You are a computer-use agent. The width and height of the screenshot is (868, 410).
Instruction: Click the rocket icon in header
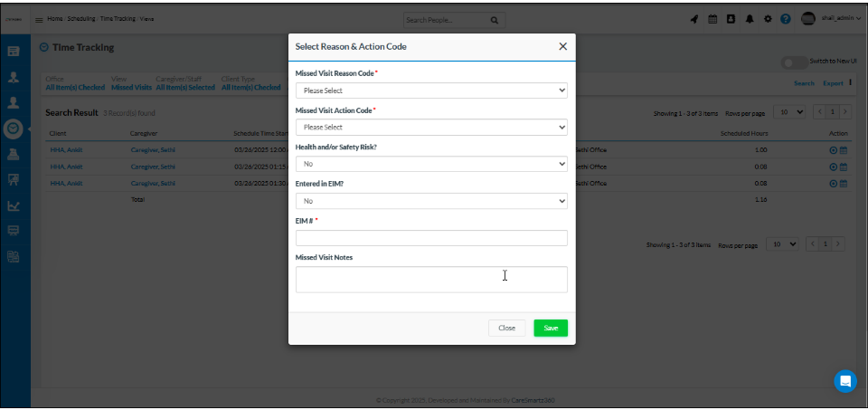[693, 19]
